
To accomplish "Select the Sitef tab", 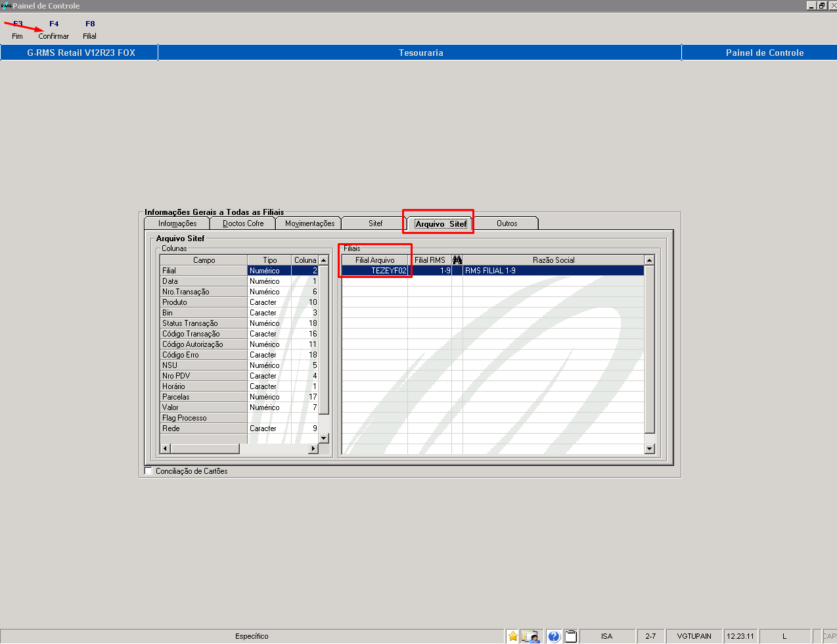I will [x=375, y=223].
